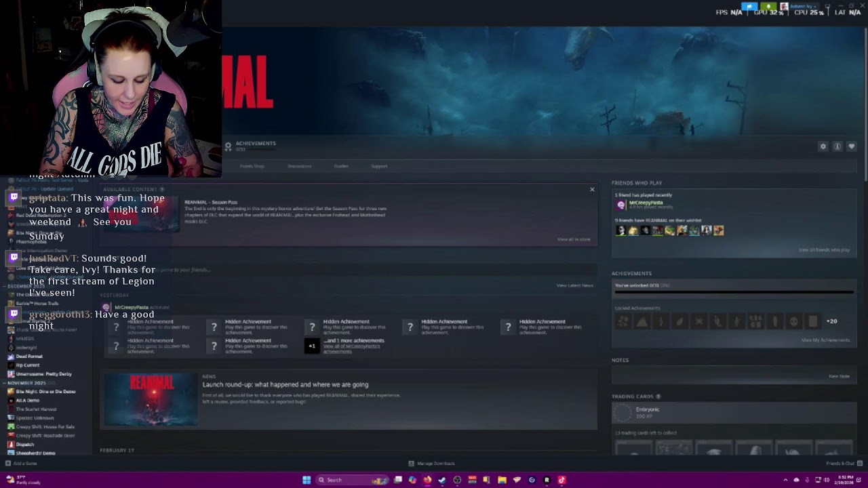Open the game settings gear icon
Image resolution: width=868 pixels, height=488 pixels.
click(x=823, y=146)
